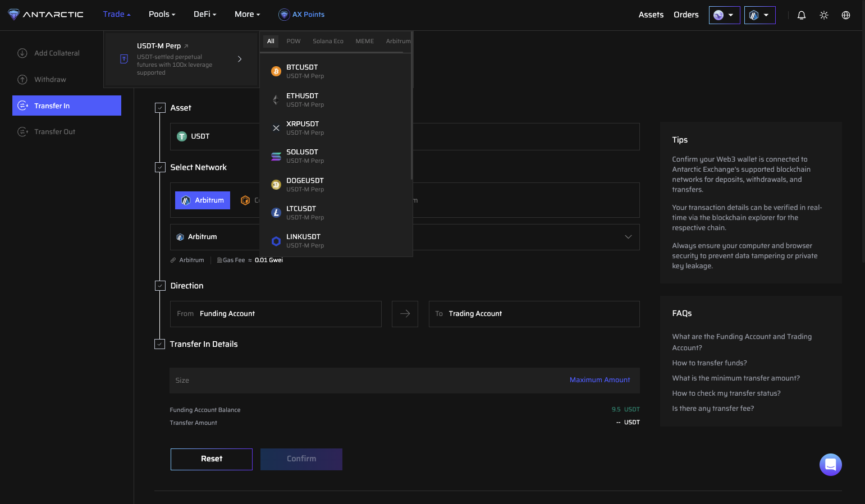865x504 pixels.
Task: Select LINKUSDT perp from the list
Action: click(x=336, y=241)
